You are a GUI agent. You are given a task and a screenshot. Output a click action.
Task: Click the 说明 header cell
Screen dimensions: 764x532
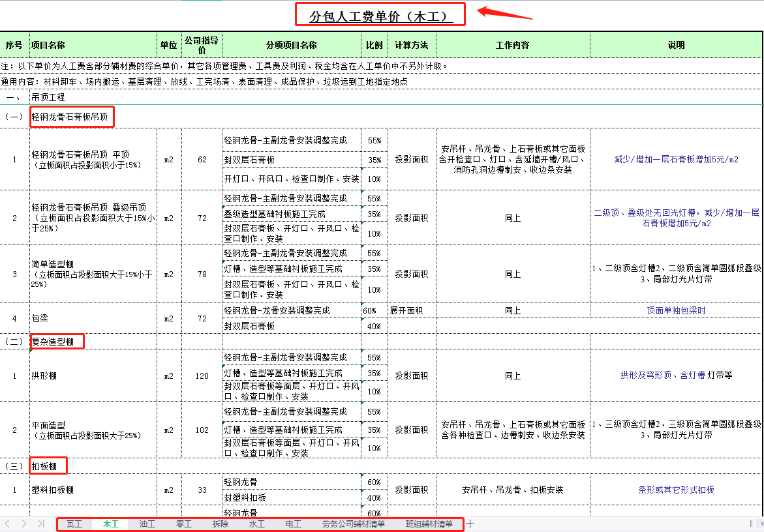(677, 45)
